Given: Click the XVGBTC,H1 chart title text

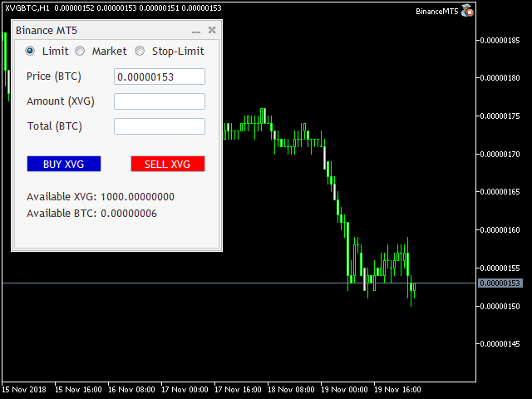Looking at the screenshot, I should pos(27,7).
